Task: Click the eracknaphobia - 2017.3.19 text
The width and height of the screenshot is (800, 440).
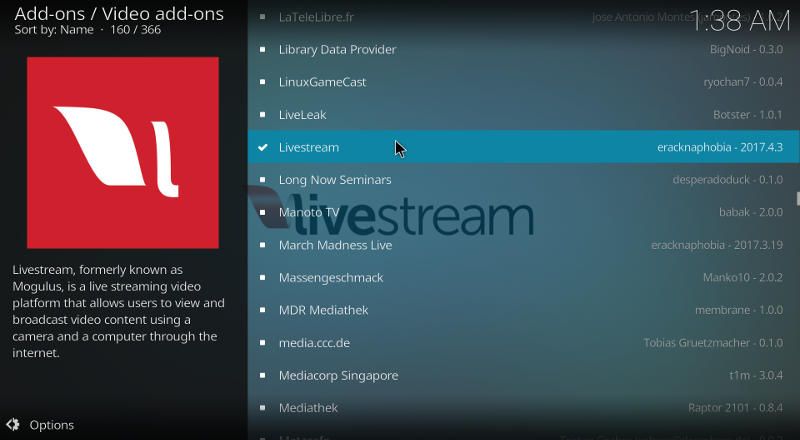Action: click(x=717, y=245)
